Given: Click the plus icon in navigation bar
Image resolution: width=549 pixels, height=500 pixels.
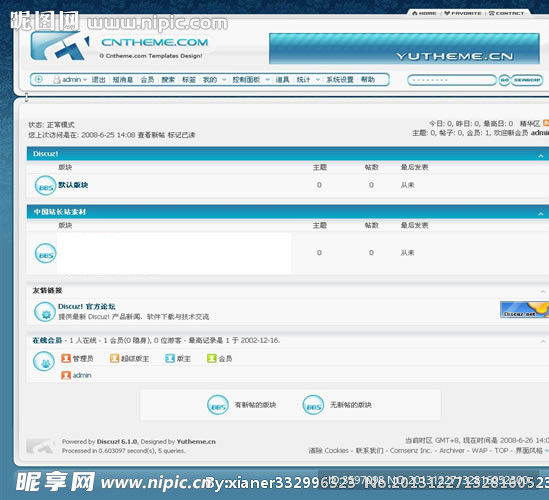Looking at the screenshot, I should click(39, 79).
